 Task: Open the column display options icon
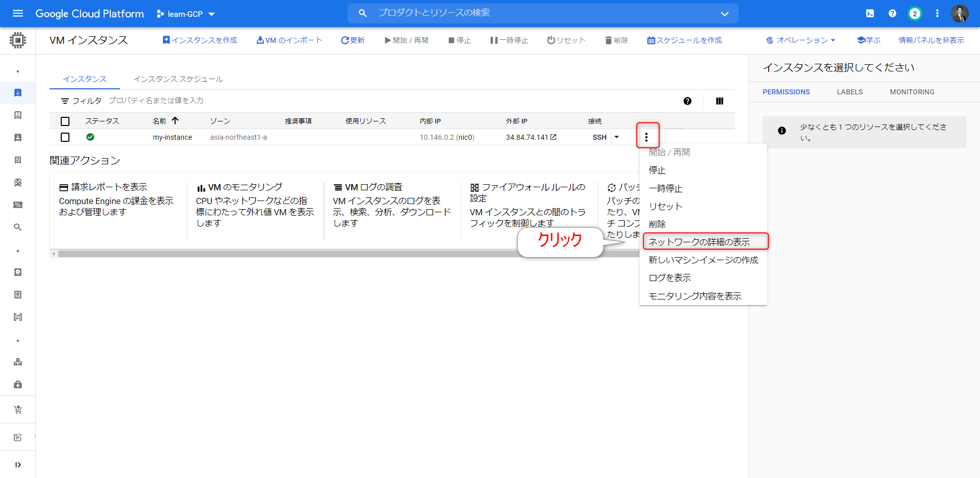[720, 101]
